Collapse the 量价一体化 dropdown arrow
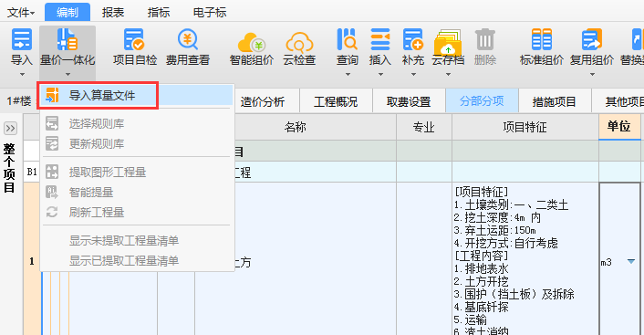Image resolution: width=644 pixels, height=335 pixels. pos(68,75)
